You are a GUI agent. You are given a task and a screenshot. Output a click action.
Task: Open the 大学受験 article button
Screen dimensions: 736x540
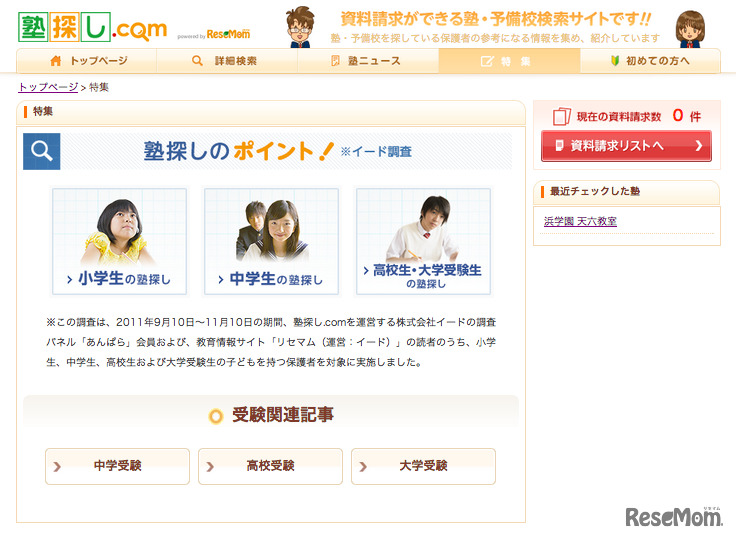423,466
